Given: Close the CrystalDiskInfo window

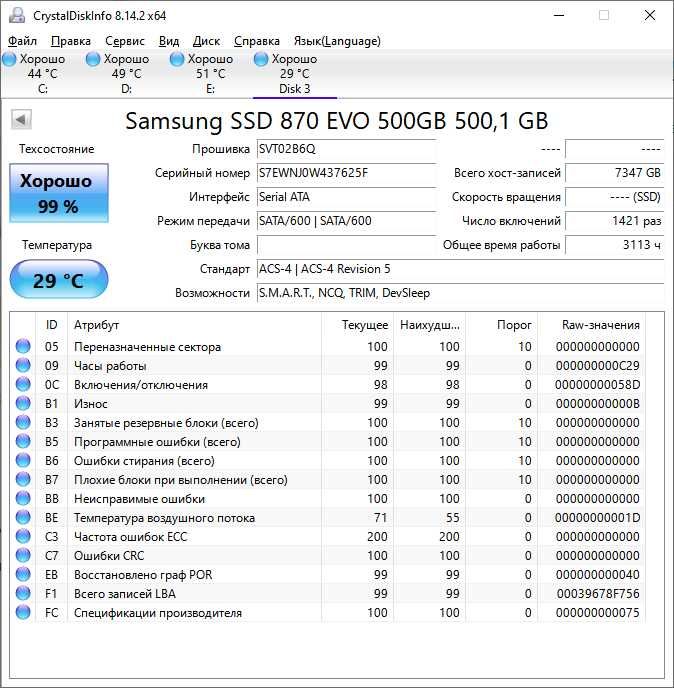Looking at the screenshot, I should [650, 15].
